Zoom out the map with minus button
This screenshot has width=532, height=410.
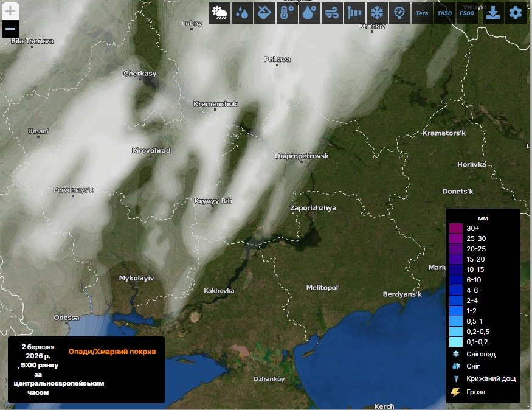[10, 29]
